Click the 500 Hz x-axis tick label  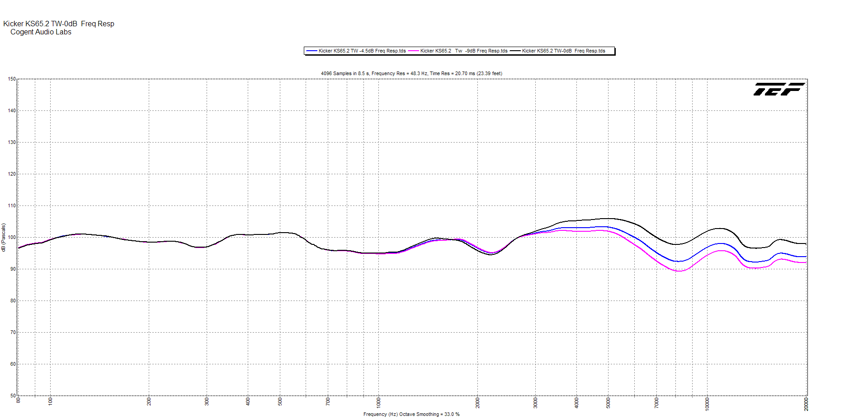tap(280, 401)
